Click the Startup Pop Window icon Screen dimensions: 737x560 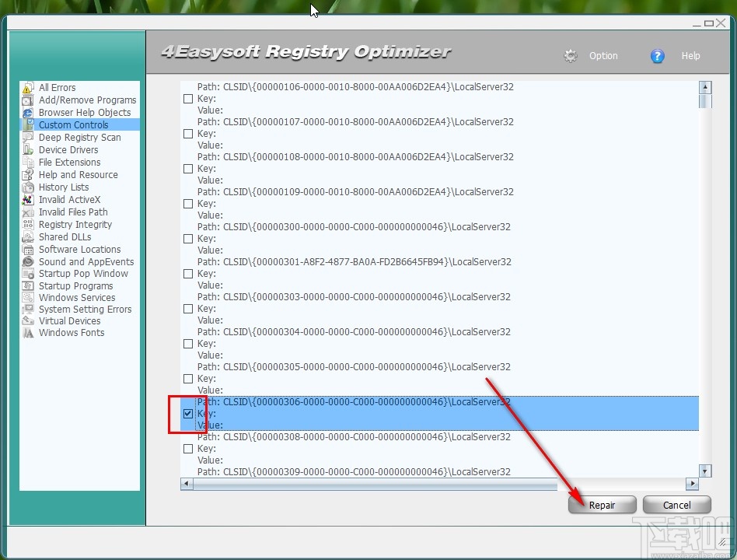pos(28,274)
